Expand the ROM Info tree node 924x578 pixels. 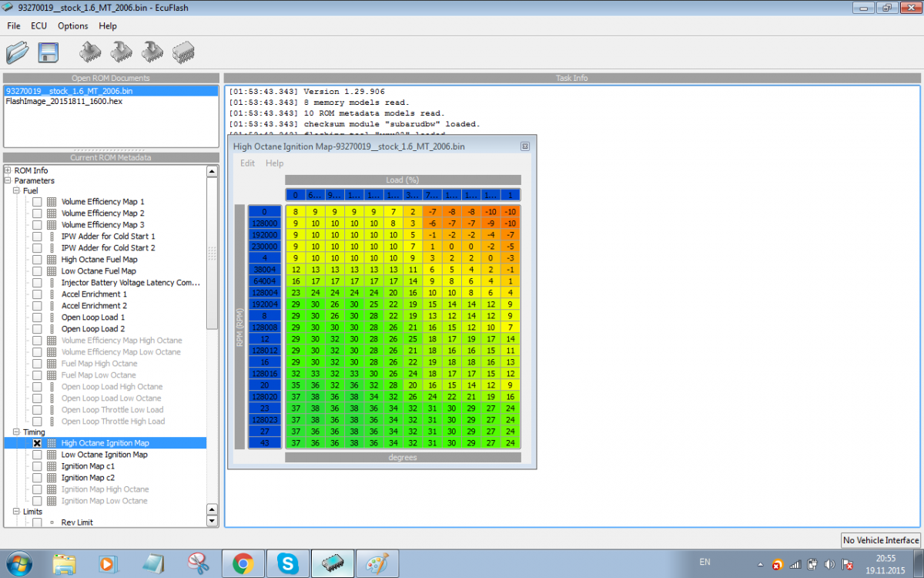[x=8, y=170]
